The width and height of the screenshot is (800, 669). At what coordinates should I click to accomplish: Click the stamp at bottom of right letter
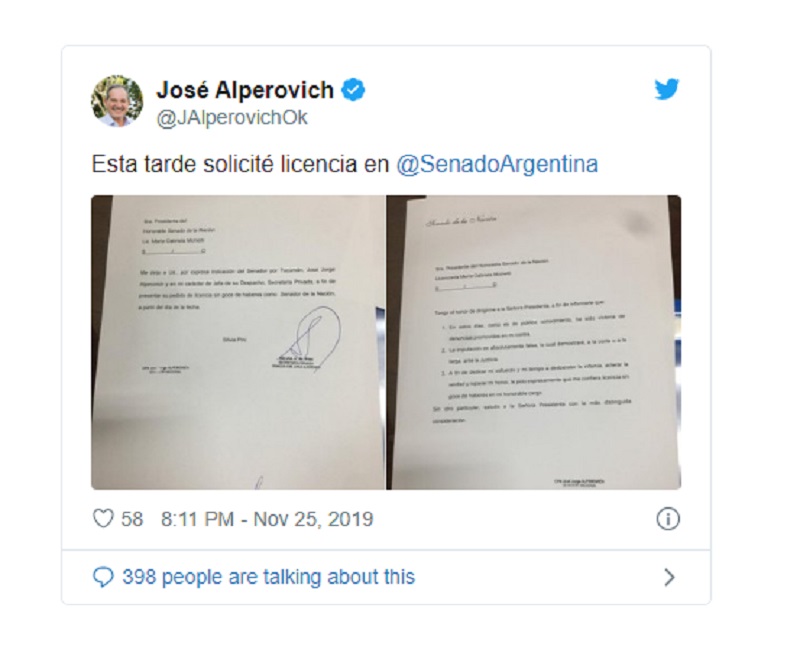[x=580, y=483]
